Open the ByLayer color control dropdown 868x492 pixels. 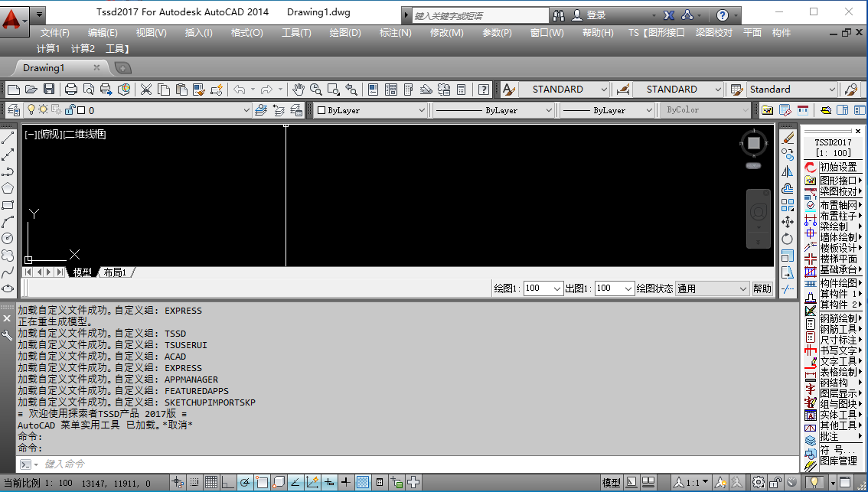pos(422,110)
